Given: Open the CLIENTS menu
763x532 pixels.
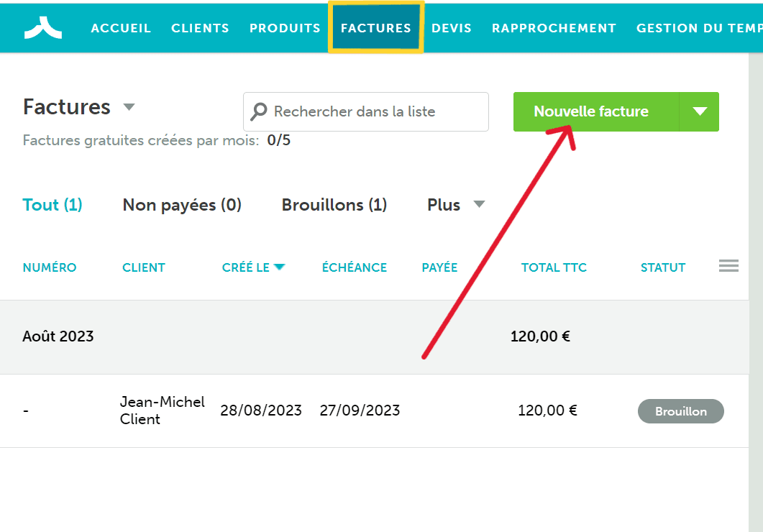Looking at the screenshot, I should coord(200,28).
